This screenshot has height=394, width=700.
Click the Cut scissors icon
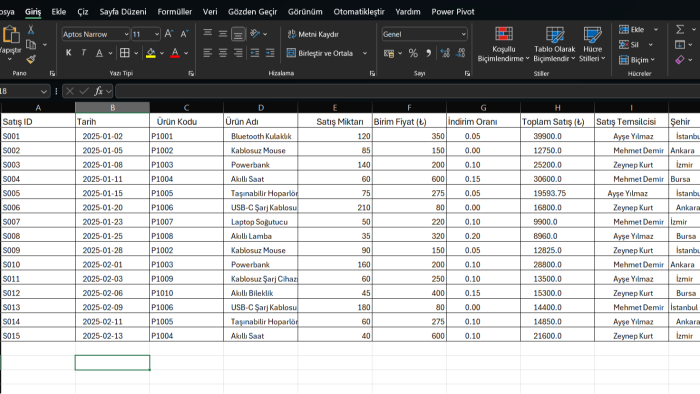[31, 30]
